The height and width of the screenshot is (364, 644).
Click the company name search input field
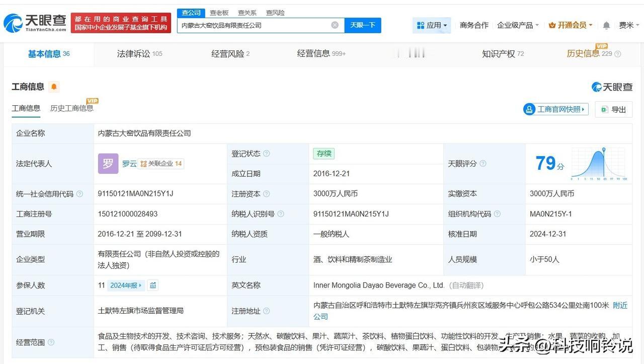click(254, 25)
